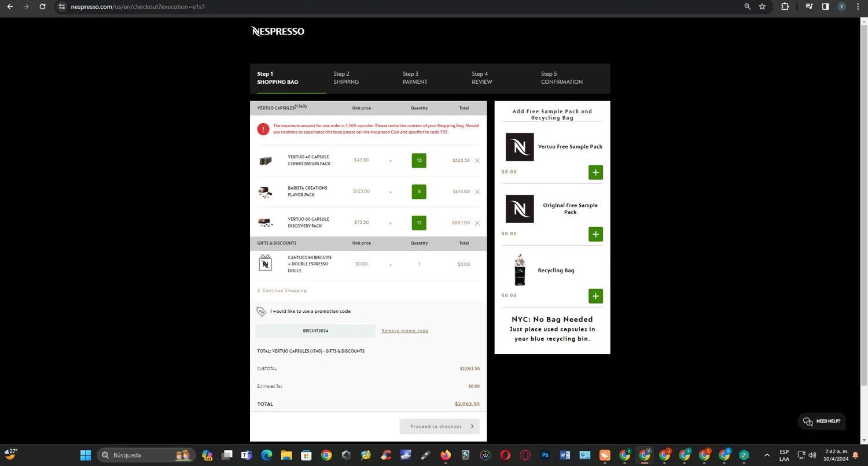
Task: Remove Vertuo 60 Capsule Discovery Pack item
Action: (477, 223)
